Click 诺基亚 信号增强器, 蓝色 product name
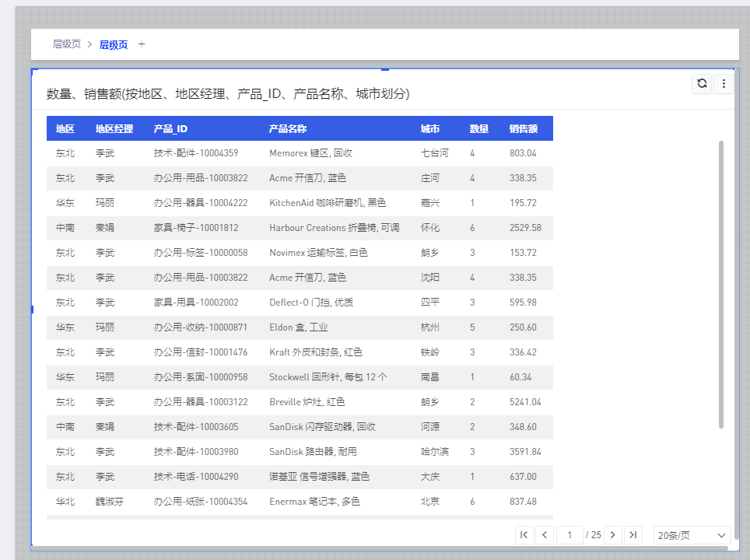Screen dimensions: 750x560 pos(319,476)
